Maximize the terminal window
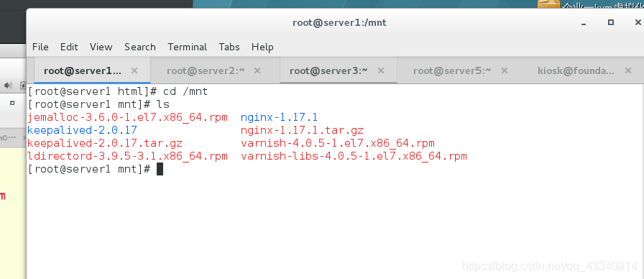 tap(611, 22)
